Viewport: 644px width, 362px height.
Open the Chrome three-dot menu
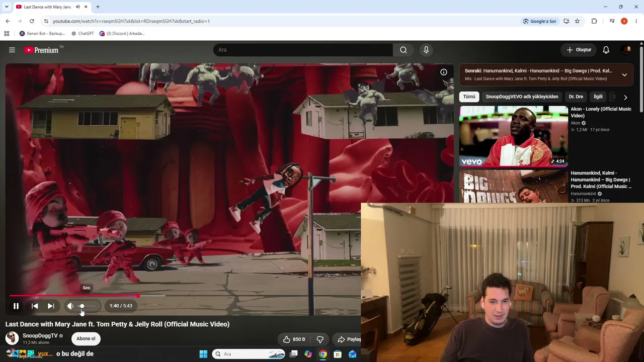click(x=636, y=21)
